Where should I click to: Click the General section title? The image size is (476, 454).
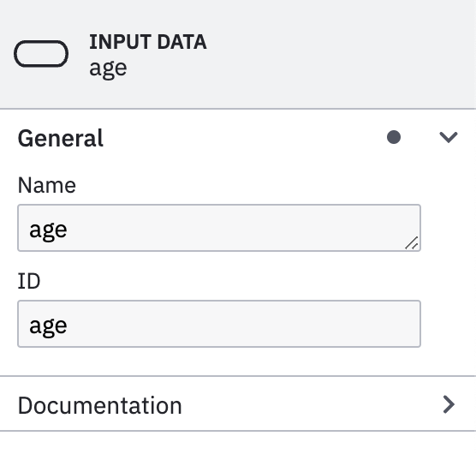click(x=61, y=138)
